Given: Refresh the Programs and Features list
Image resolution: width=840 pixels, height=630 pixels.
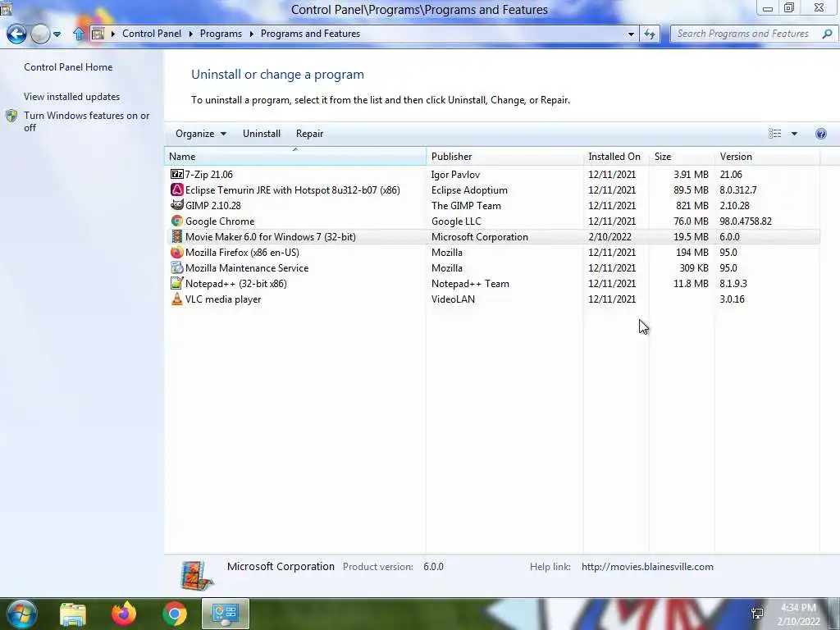Looking at the screenshot, I should pyautogui.click(x=650, y=34).
